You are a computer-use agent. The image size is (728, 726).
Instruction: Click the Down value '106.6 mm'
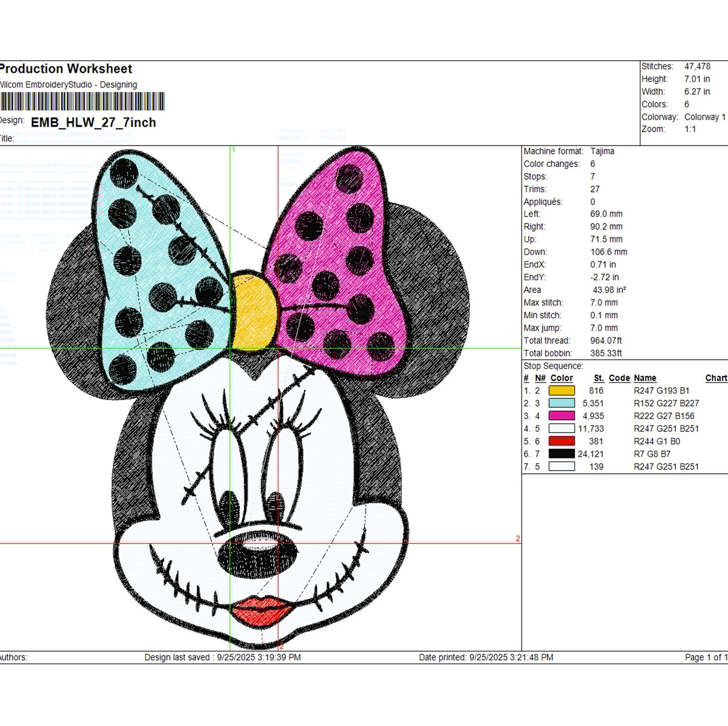[609, 252]
